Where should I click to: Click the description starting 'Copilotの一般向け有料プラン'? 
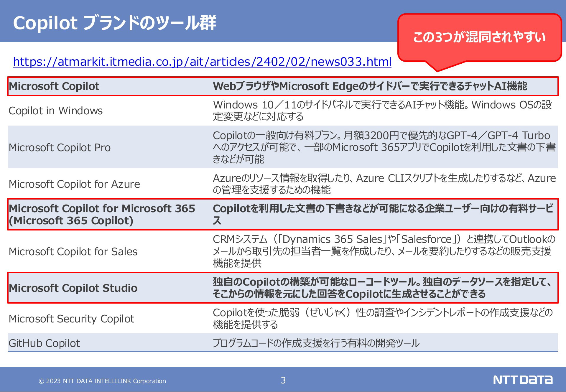[x=384, y=147]
